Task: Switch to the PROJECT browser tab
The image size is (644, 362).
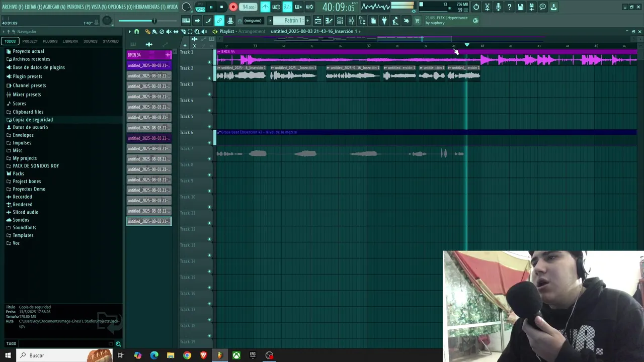Action: pos(30,41)
